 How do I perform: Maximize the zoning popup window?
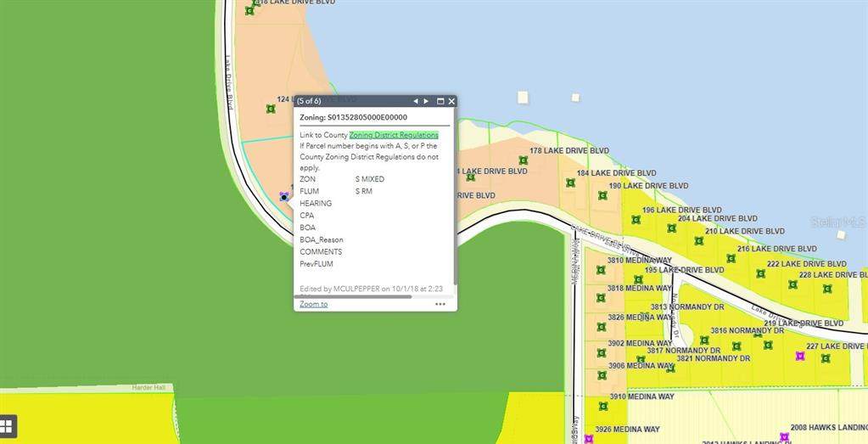440,101
